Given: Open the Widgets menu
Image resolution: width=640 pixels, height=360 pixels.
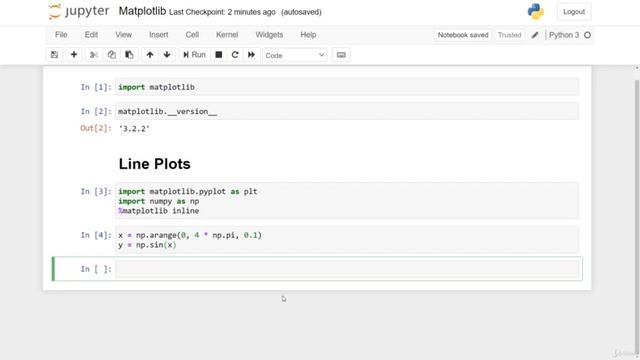Looking at the screenshot, I should click(269, 35).
